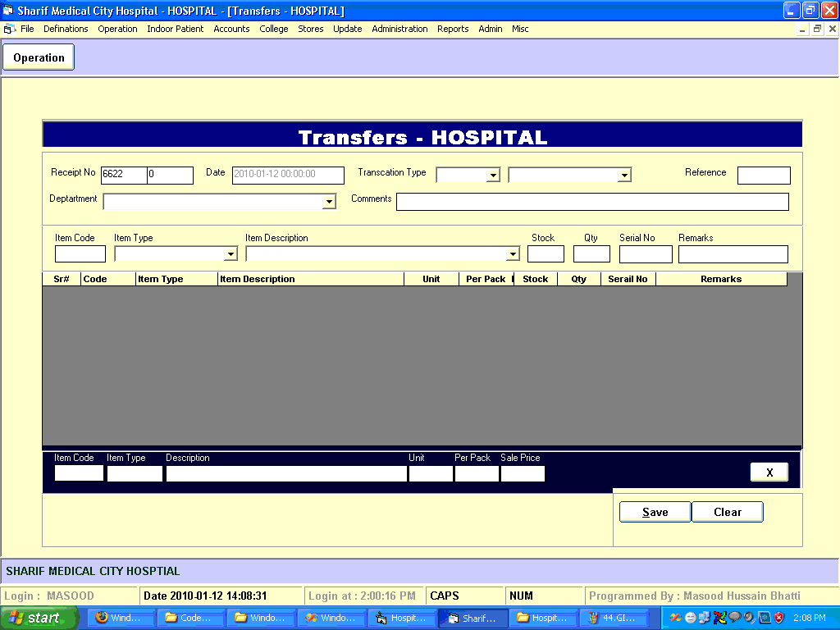
Task: Open the Stores menu
Action: click(x=311, y=29)
